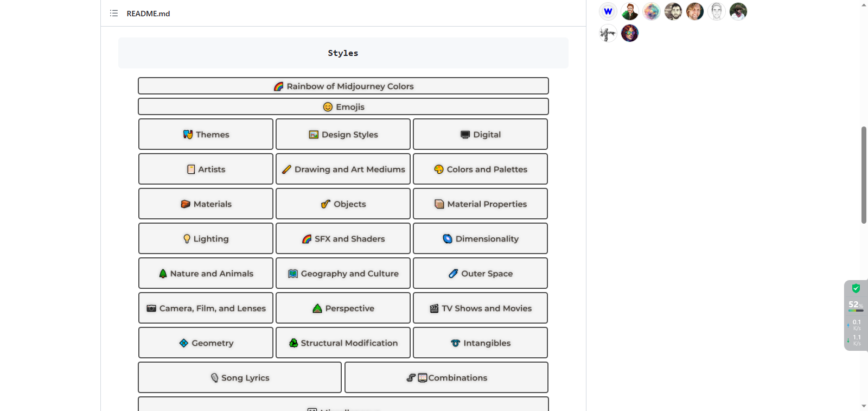Click the rainbow icon beside Midjourney Colors
Screen dimensions: 868x411
(x=279, y=86)
